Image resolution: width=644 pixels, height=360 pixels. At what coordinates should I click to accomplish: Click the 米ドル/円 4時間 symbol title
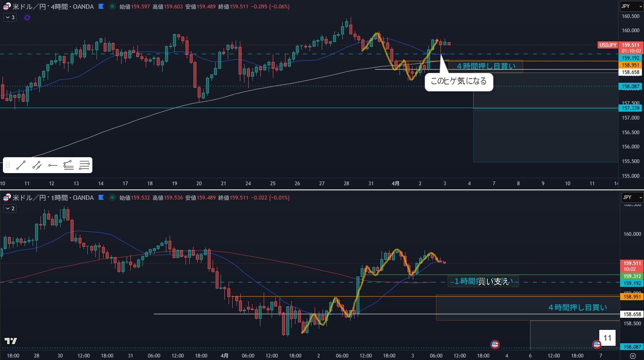53,7
